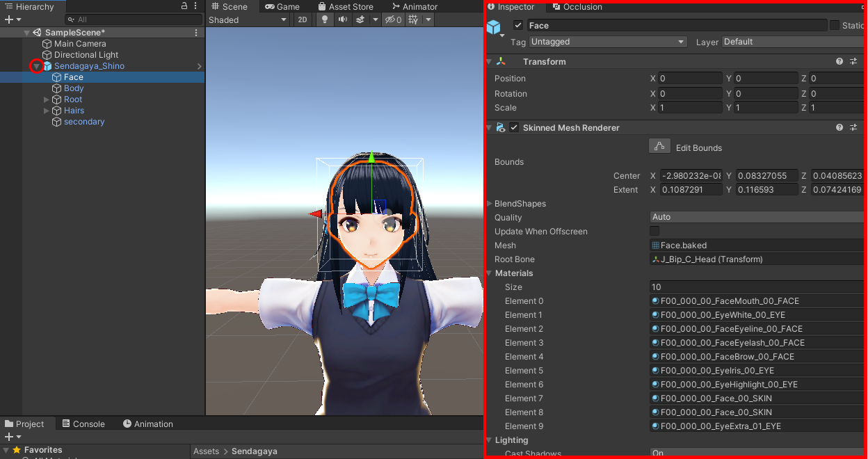The width and height of the screenshot is (868, 459).
Task: Switch to the Scene tab
Action: click(229, 6)
